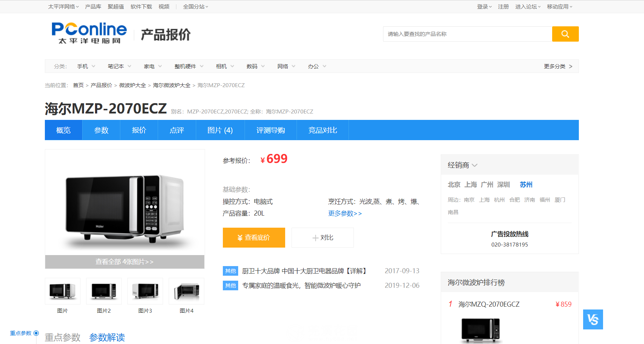The image size is (644, 344).
Task: Expand the 网络 category dropdown
Action: [287, 66]
